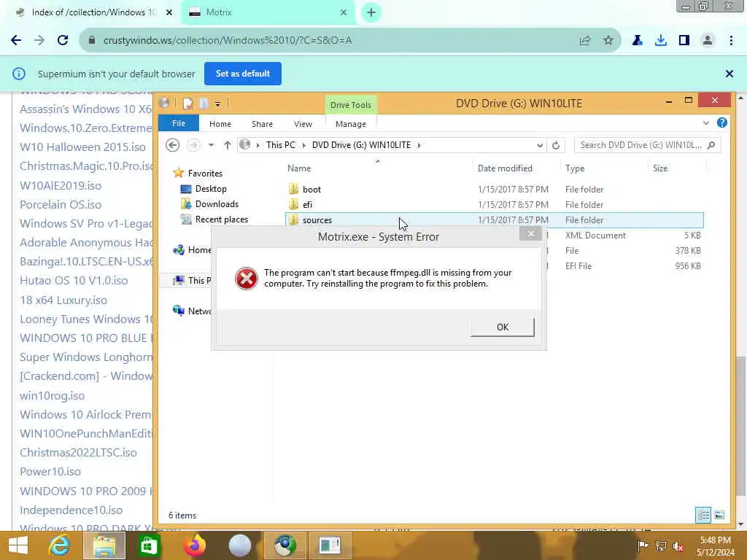Expand the chevron after This PC breadcrumb
The image size is (747, 560).
tap(304, 145)
